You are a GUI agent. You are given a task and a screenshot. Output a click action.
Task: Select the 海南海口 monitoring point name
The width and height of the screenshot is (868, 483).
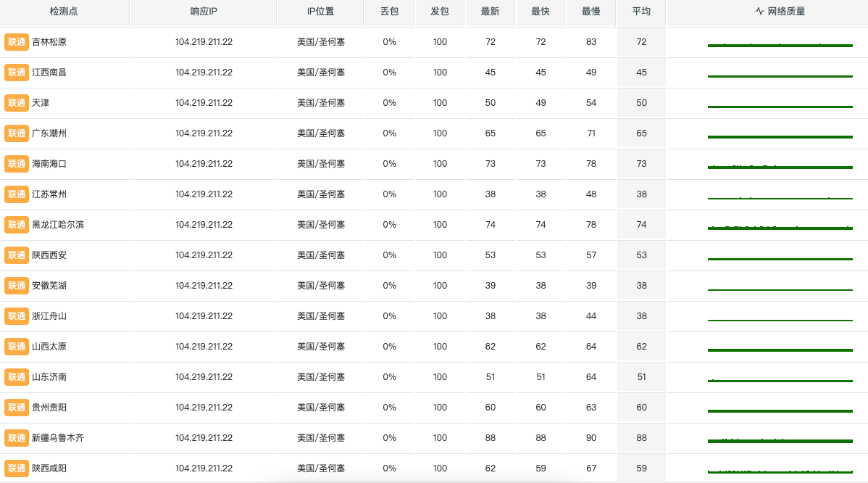49,164
